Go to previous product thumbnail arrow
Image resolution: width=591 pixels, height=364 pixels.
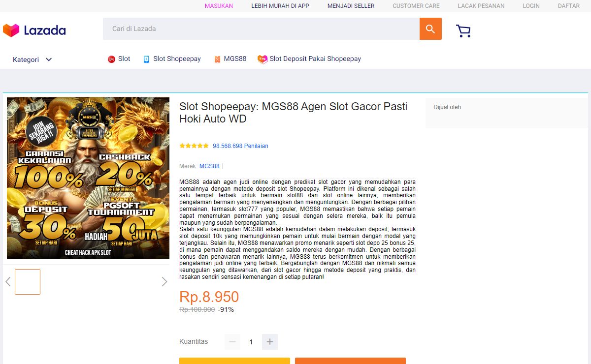(x=8, y=282)
